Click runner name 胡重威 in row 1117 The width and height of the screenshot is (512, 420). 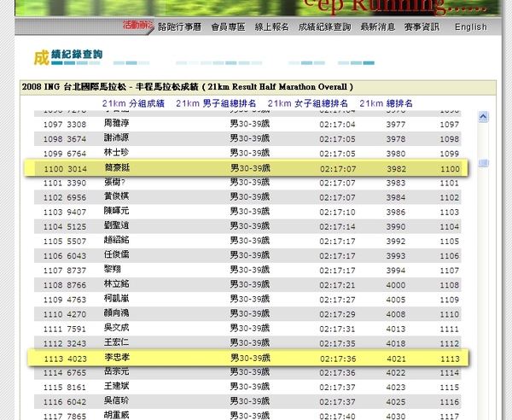pos(117,415)
